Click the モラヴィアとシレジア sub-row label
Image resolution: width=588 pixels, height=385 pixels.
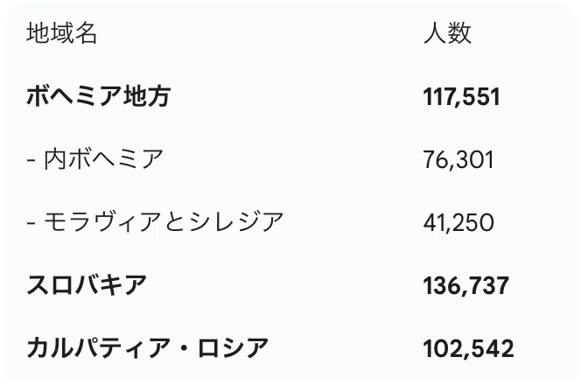click(x=164, y=222)
